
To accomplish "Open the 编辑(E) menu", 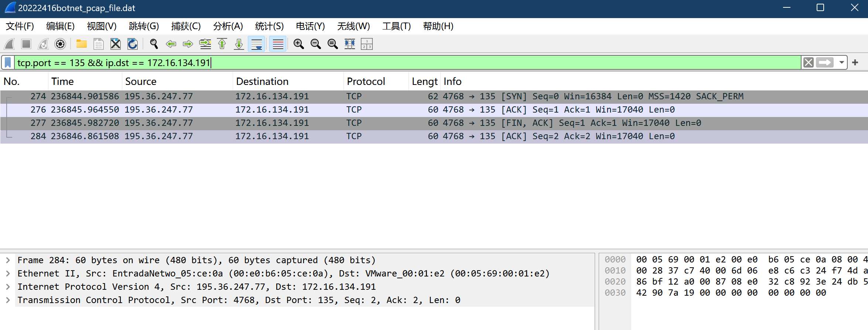I will click(x=60, y=26).
